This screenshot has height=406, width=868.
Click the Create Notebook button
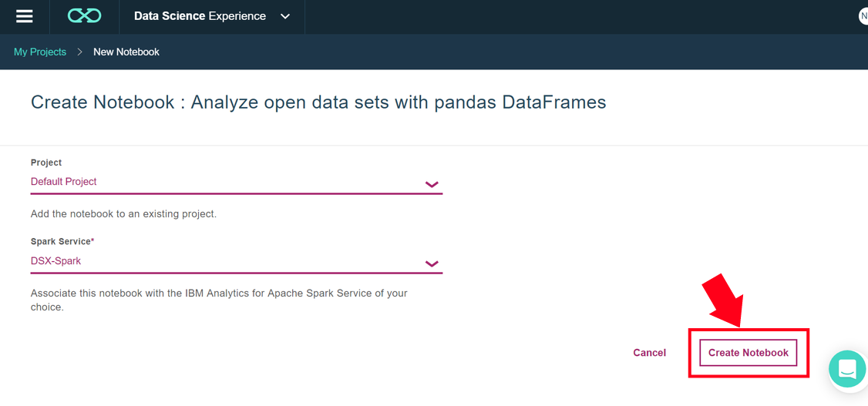[x=749, y=353]
